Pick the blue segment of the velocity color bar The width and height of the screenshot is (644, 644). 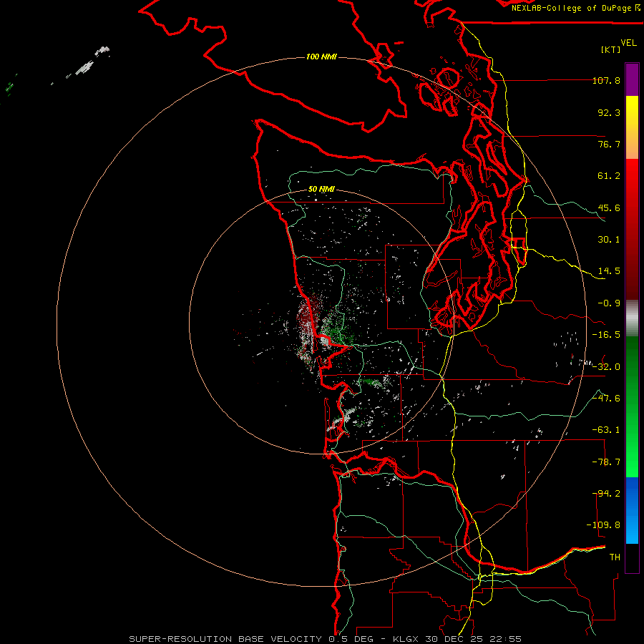(x=632, y=510)
